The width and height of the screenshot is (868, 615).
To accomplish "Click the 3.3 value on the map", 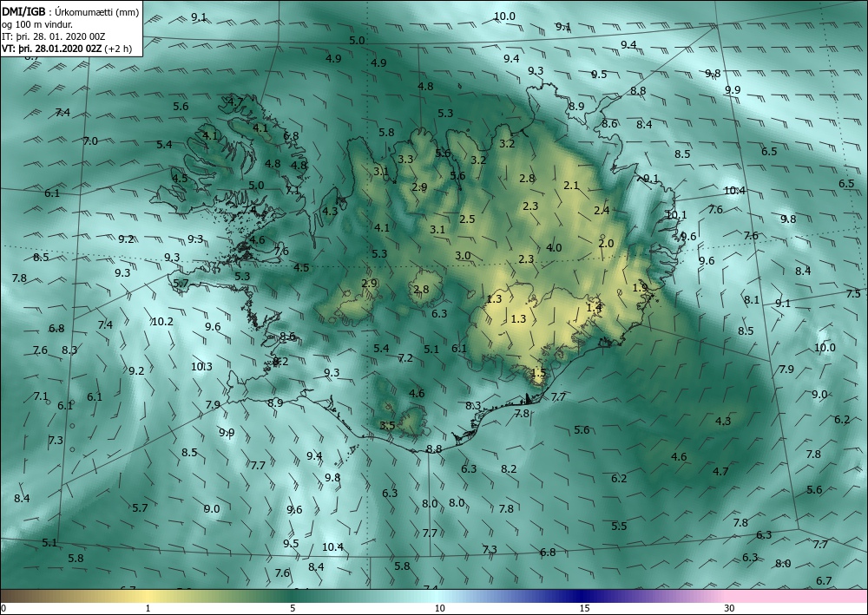I will (x=405, y=160).
